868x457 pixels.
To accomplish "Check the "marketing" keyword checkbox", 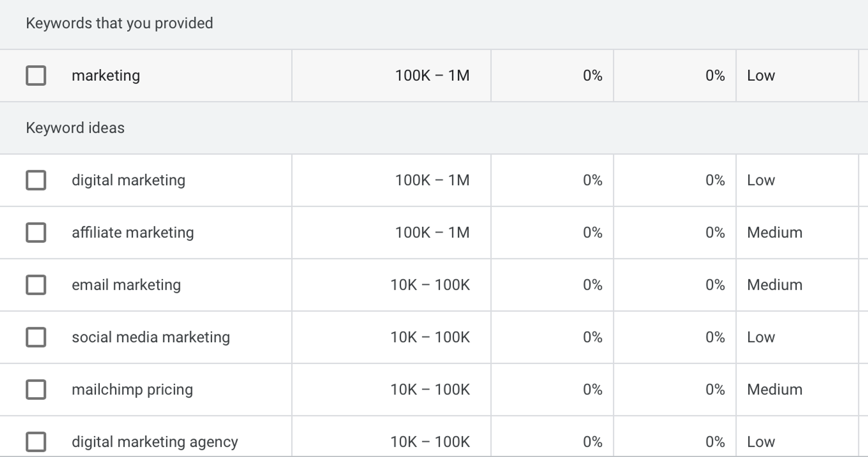I will pyautogui.click(x=36, y=76).
